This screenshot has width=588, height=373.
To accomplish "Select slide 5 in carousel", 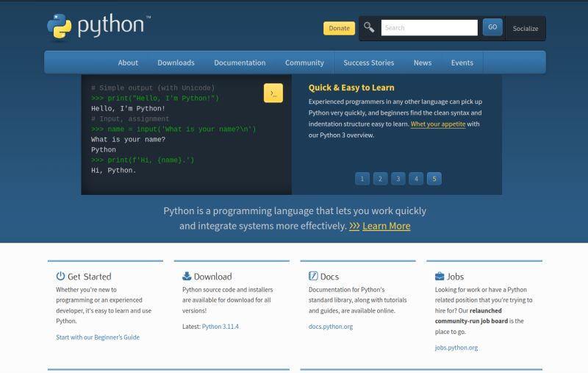I will coord(434,179).
